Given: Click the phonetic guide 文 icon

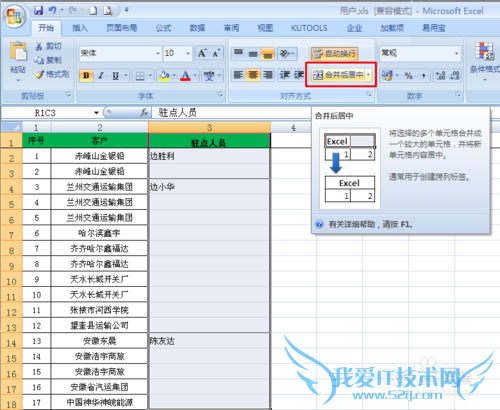Looking at the screenshot, I should [209, 76].
